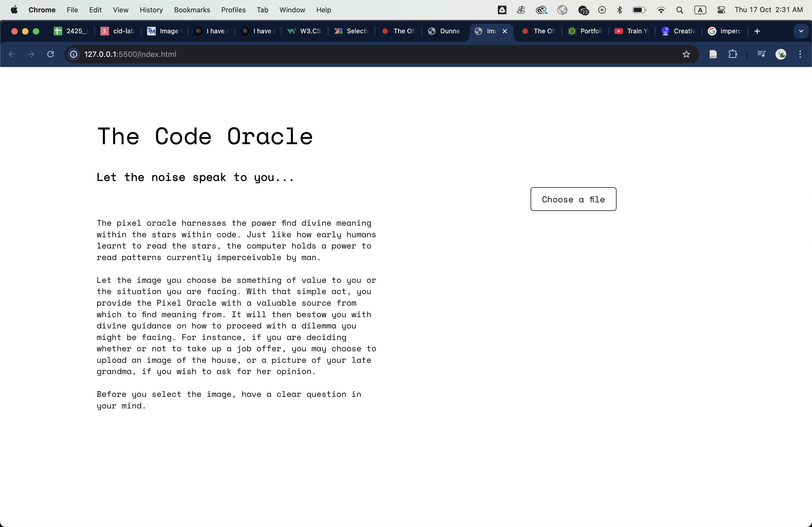Open the Extensions puzzle icon
Viewport: 812px width, 527px height.
733,54
